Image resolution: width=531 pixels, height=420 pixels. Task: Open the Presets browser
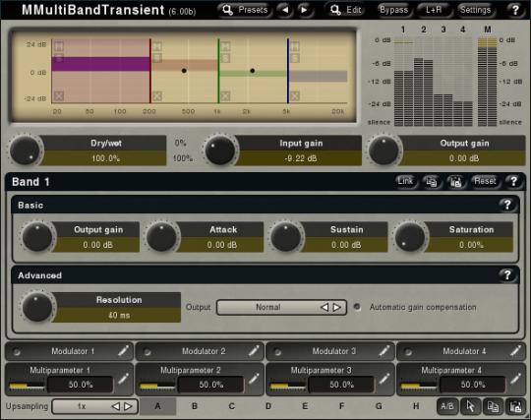(246, 10)
